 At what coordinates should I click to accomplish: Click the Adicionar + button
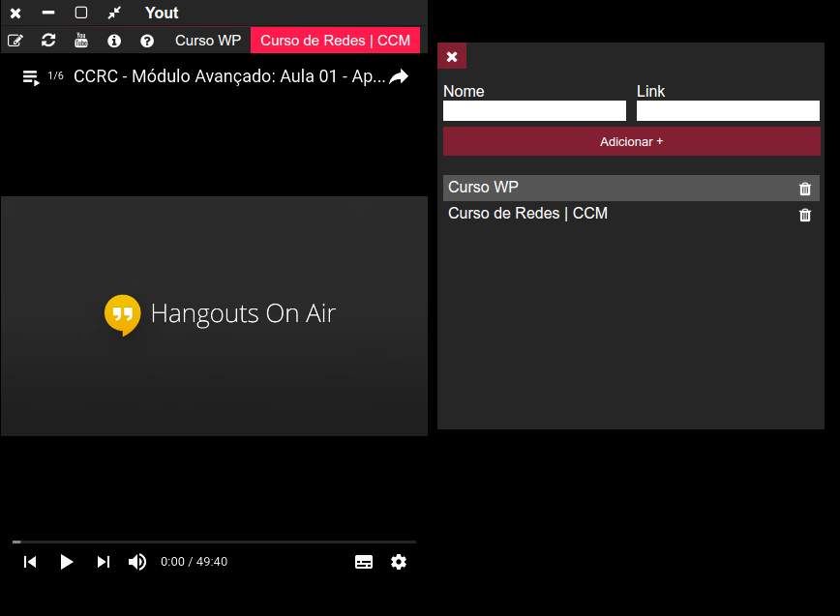click(631, 142)
